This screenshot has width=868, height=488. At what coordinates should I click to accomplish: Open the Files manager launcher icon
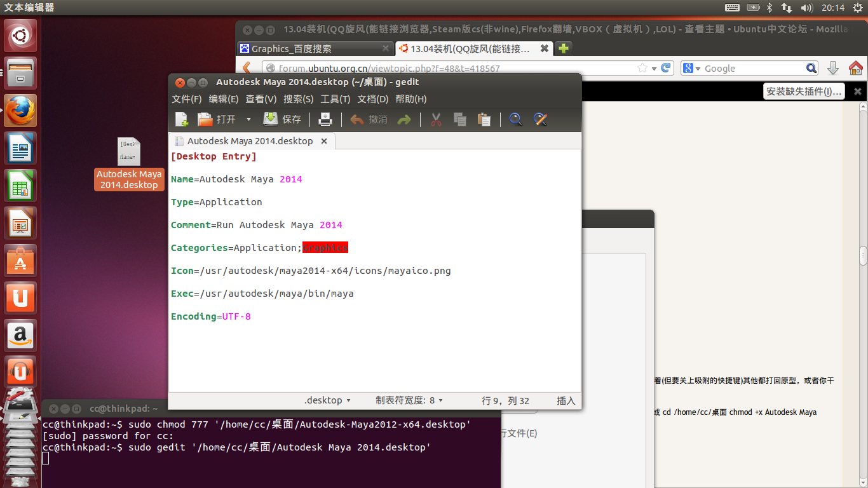21,73
